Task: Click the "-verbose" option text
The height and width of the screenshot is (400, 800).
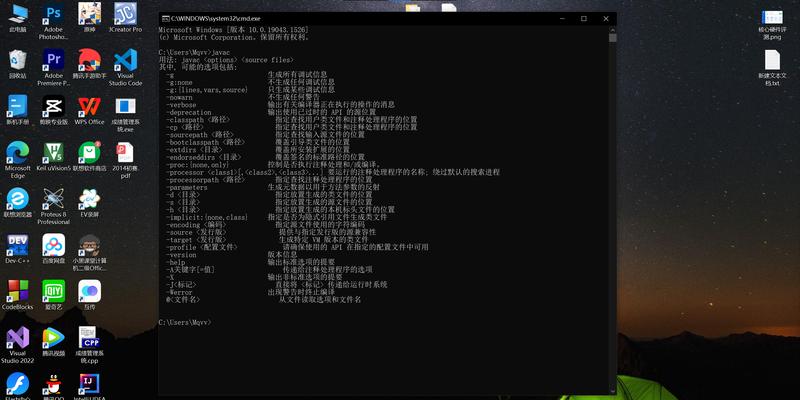Action: 181,105
